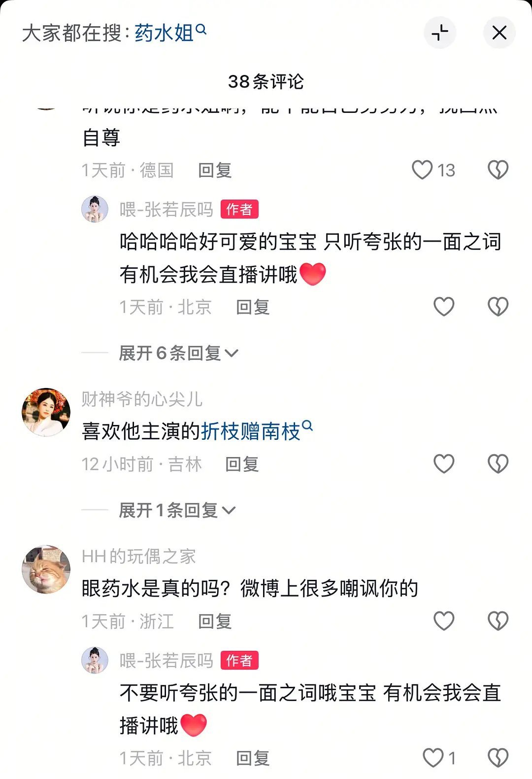Dislike 财神爷的心尖儿's comment

[x=498, y=463]
